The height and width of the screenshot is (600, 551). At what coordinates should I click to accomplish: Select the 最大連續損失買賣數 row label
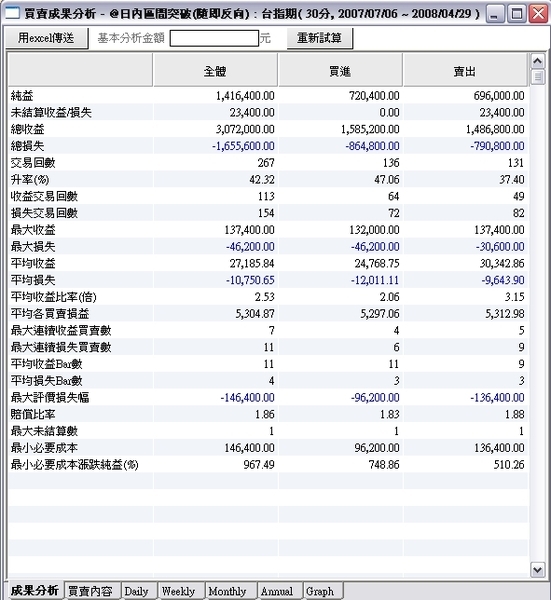pos(61,347)
